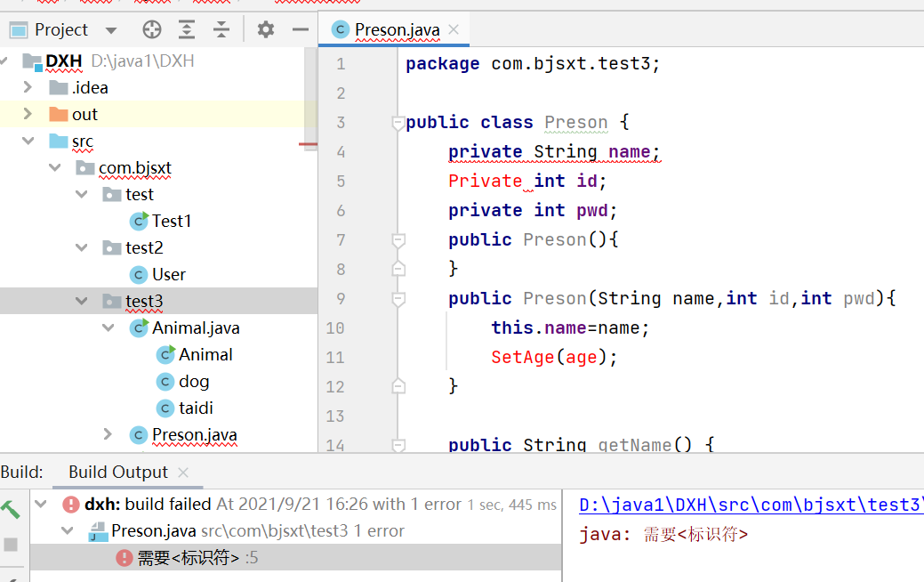Click the Expand All icon in Project toolbar

[187, 29]
